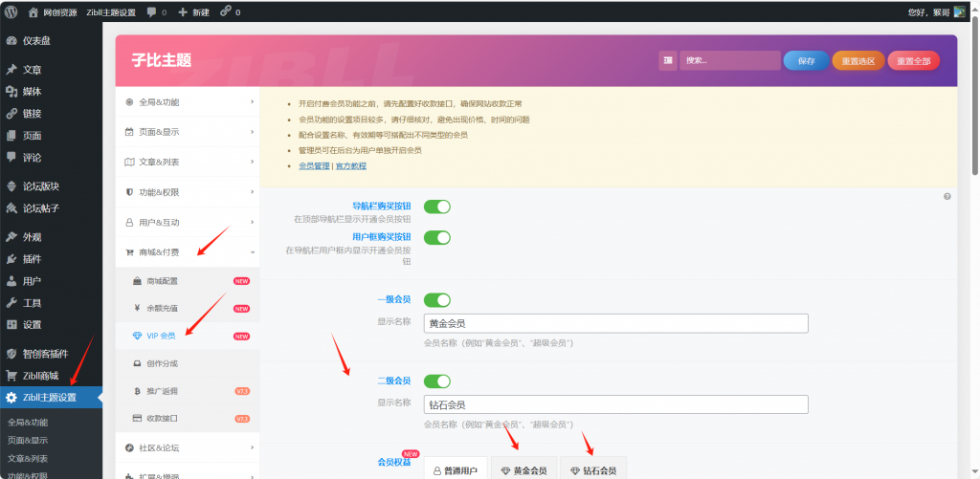Expand the 功能&权限 settings section
Image resolution: width=980 pixels, height=479 pixels.
(188, 192)
